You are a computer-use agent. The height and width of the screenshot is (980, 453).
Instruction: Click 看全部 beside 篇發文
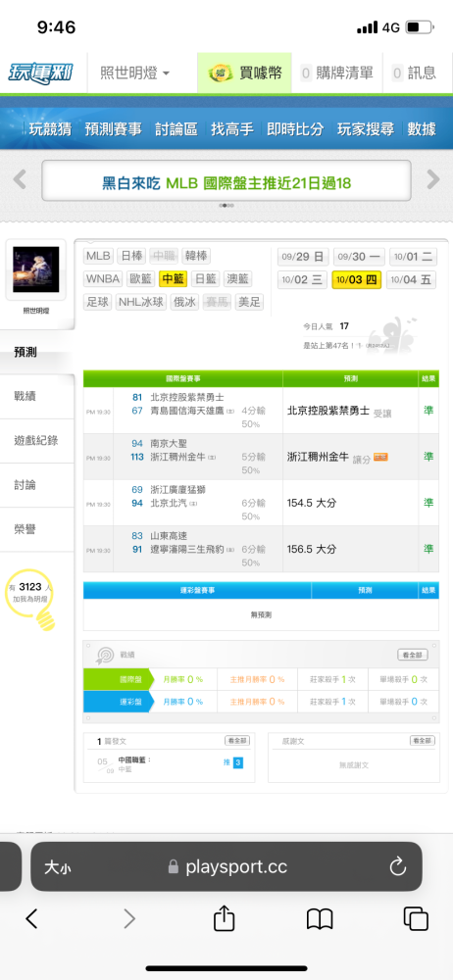(x=237, y=741)
